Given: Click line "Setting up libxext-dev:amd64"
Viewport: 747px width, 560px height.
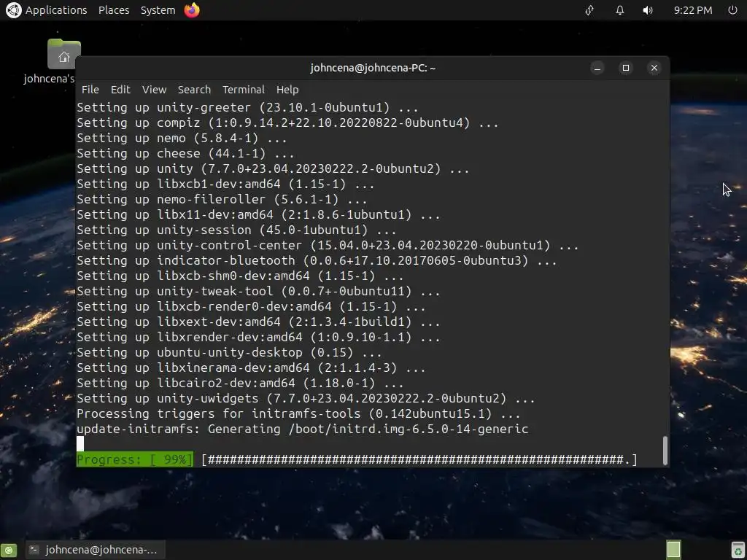Looking at the screenshot, I should pos(259,322).
